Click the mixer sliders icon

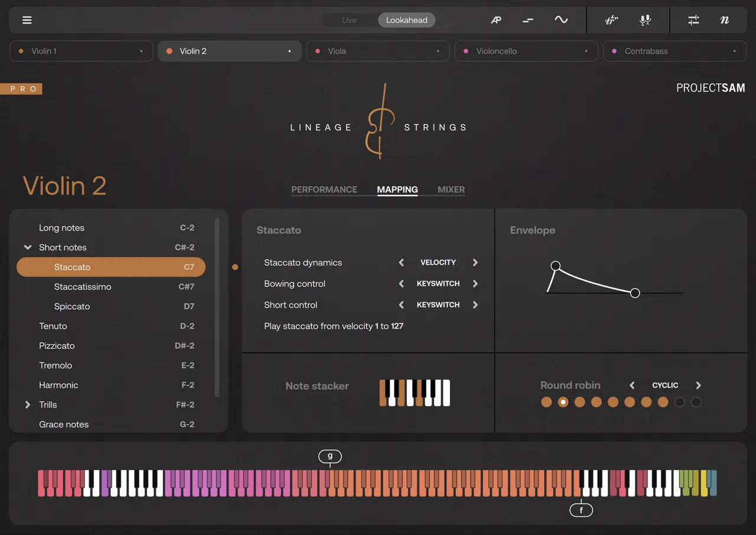coord(693,20)
